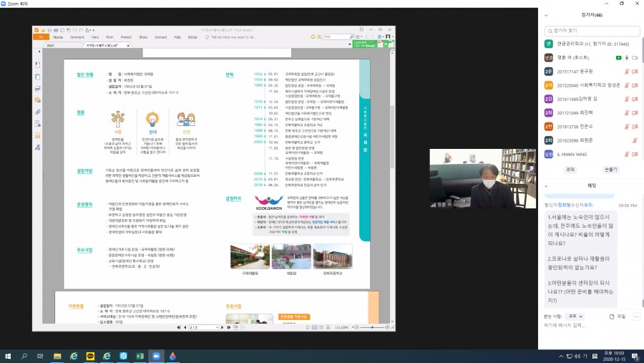Click the Find magnifier icon
Screen dimensions: 644x363
[352, 37]
